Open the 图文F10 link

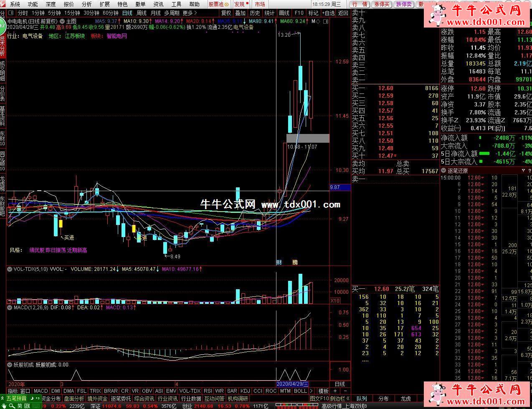tap(319, 399)
